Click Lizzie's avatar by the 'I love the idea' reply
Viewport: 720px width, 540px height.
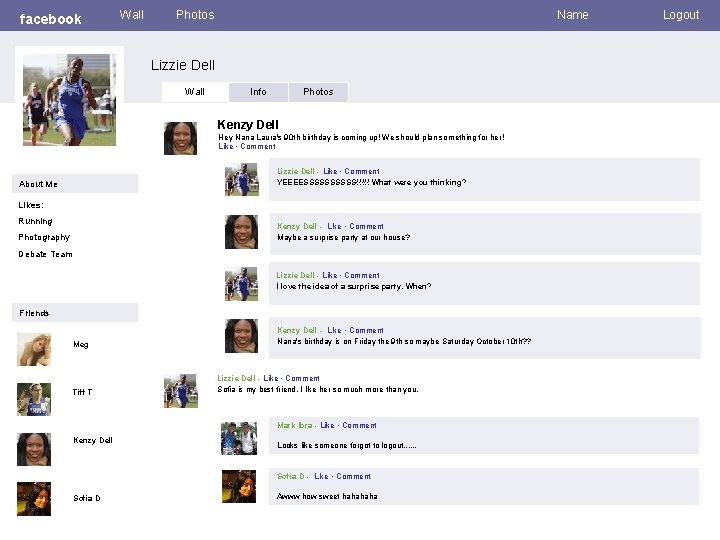[x=242, y=284]
